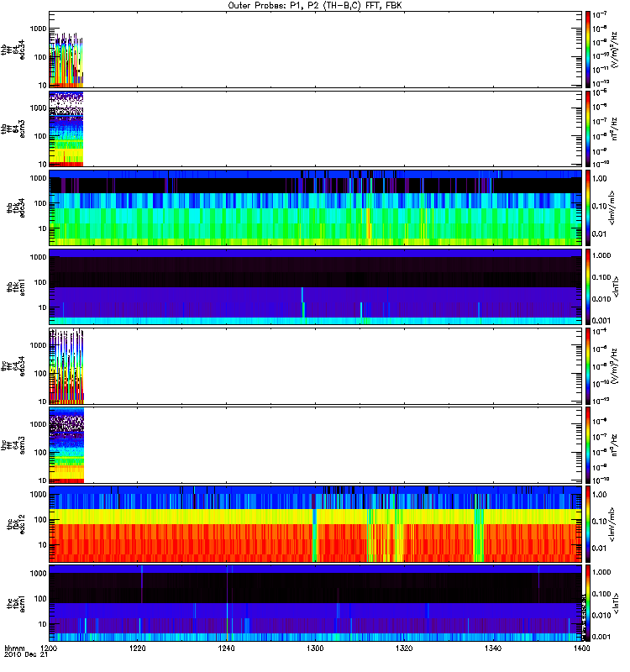Click the 'hhmm' time axis label
Image resolution: width=630 pixels, height=672 pixels.
(x=13, y=649)
